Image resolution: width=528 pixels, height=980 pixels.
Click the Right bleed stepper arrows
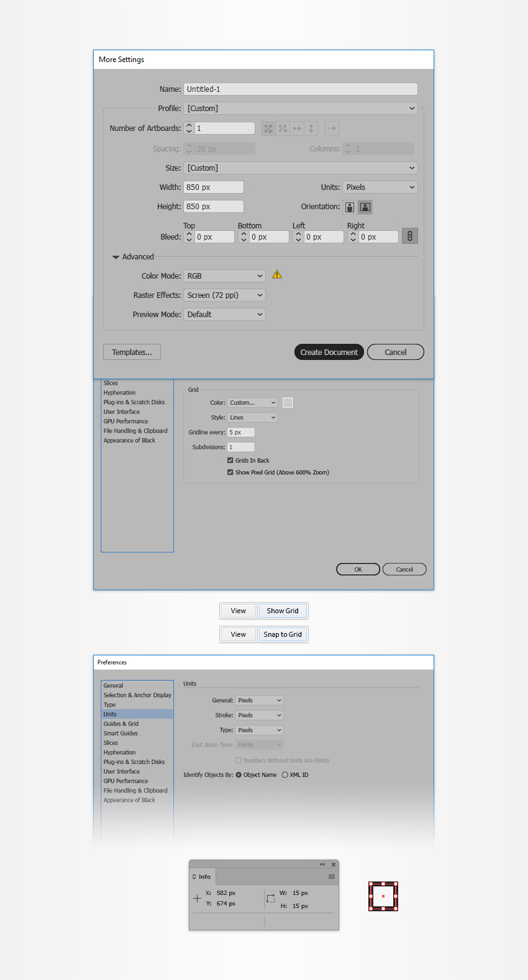tap(353, 237)
